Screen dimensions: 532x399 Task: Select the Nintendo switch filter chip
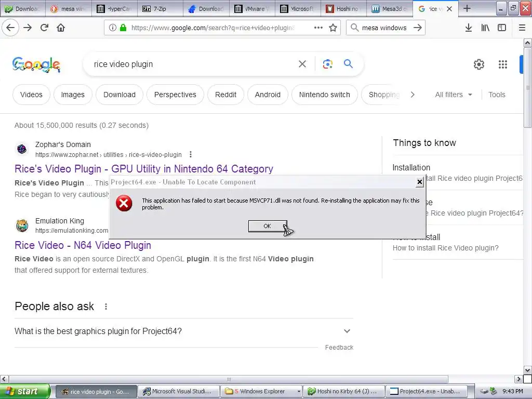click(324, 95)
